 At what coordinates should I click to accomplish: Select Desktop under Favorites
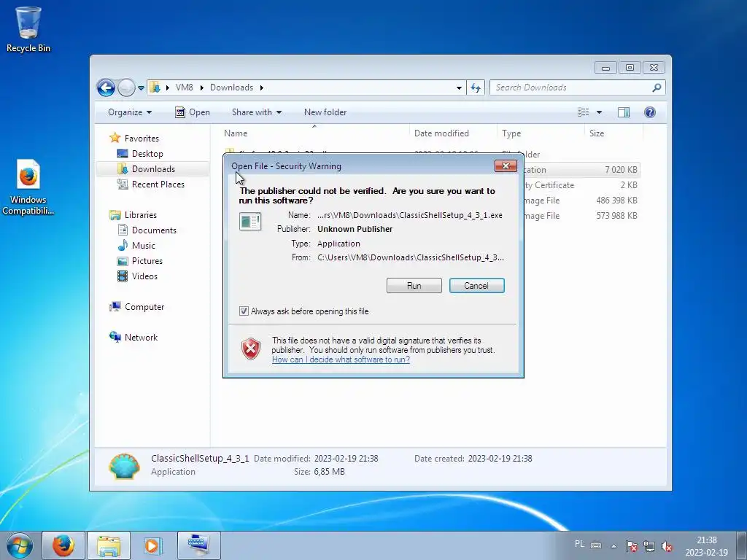pyautogui.click(x=141, y=154)
